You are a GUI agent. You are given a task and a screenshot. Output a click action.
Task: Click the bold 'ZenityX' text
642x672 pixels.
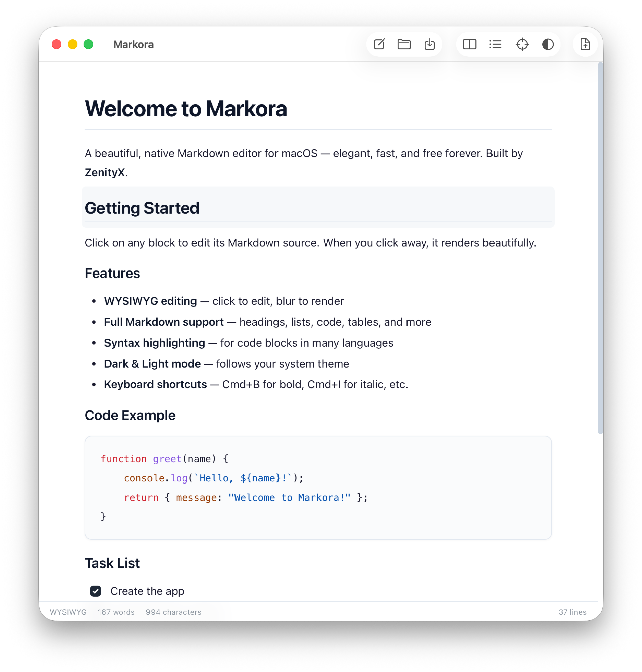click(105, 172)
